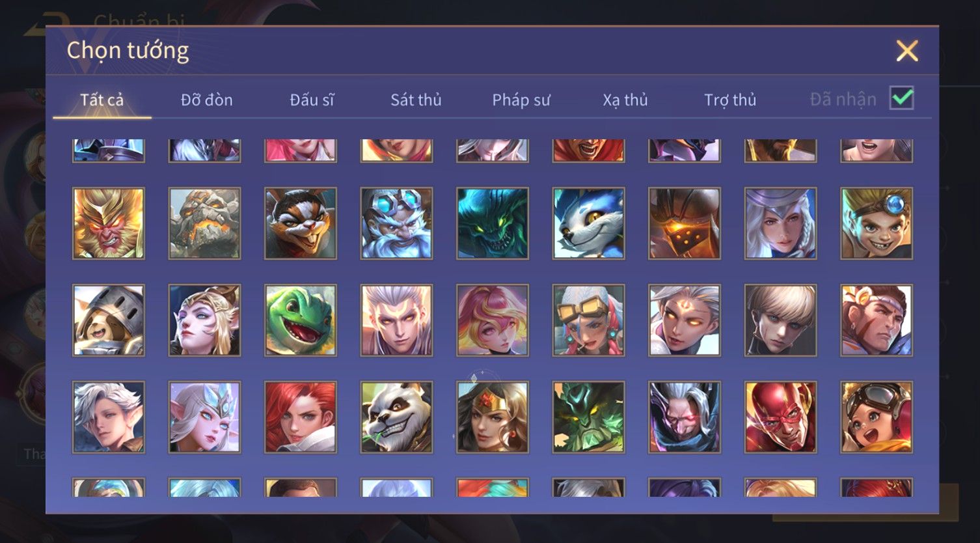This screenshot has width=980, height=543.
Task: Choose the dark green monster hero
Action: pos(493,223)
